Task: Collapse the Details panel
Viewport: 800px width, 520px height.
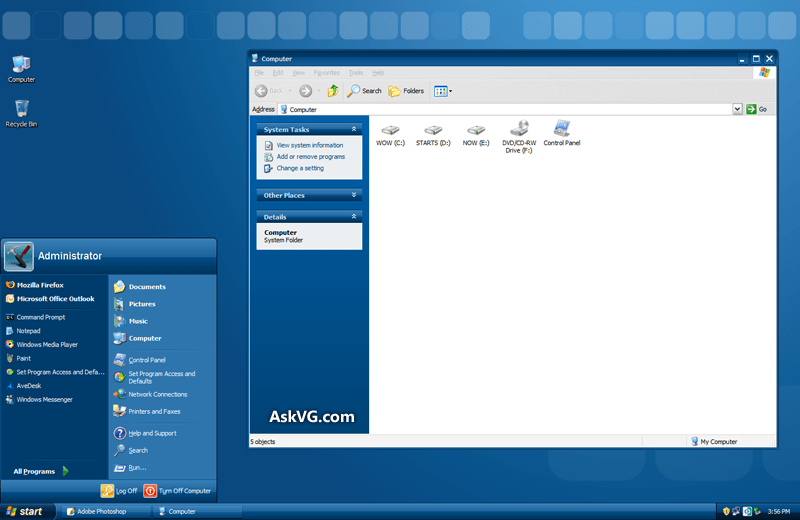Action: (354, 217)
